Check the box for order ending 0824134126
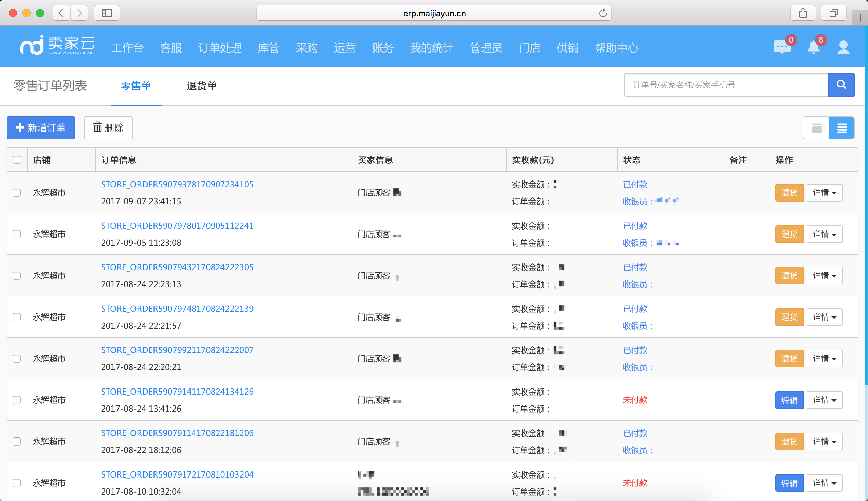Screen dimensions: 868x501 tap(17, 400)
